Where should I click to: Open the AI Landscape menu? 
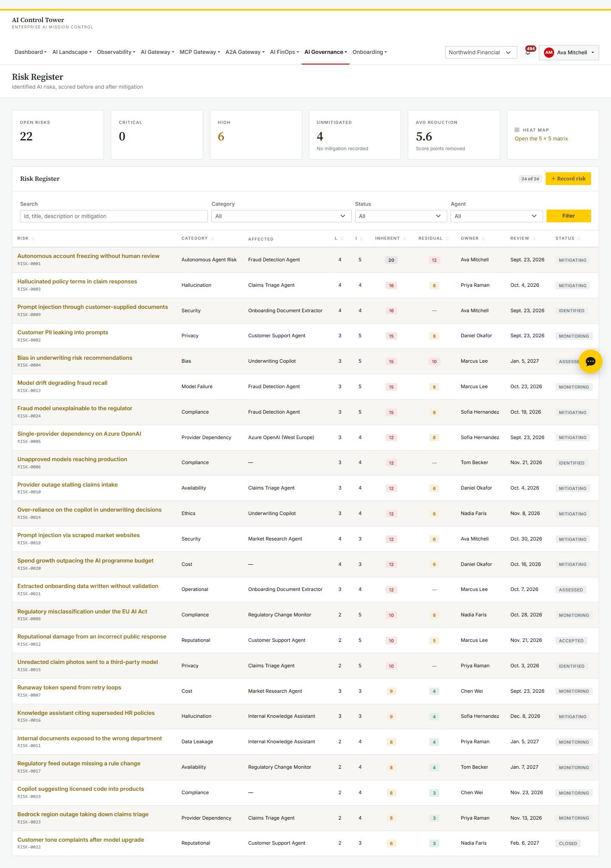[72, 52]
